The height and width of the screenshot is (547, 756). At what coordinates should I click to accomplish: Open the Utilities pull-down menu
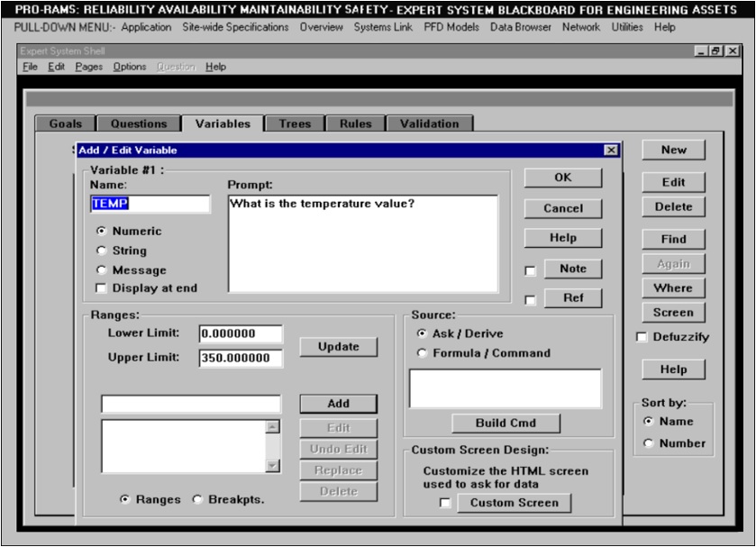click(x=627, y=27)
